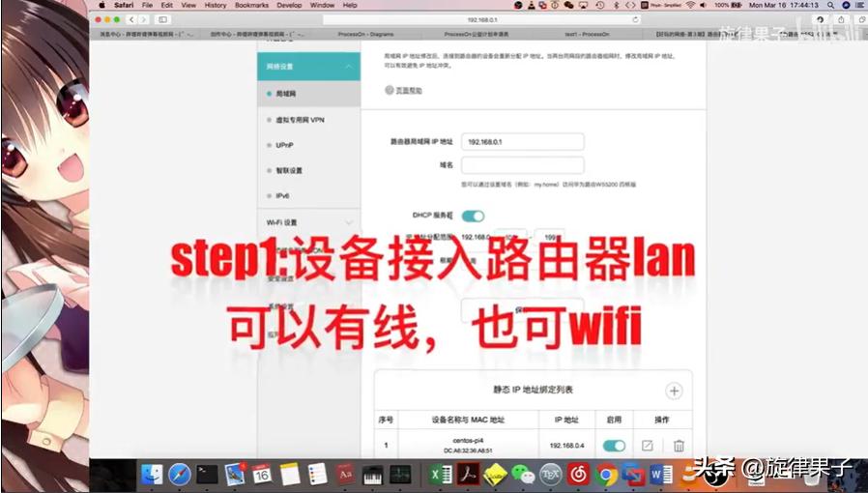868x493 pixels.
Task: Open WeChat from the Dock
Action: point(523,475)
